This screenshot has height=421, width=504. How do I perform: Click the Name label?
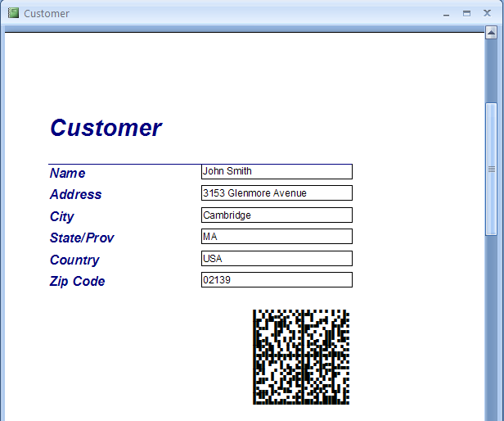point(67,173)
